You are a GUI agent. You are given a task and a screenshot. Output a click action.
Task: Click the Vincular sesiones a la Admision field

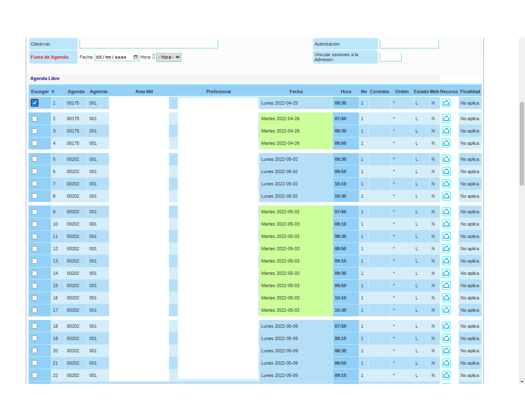[x=390, y=57]
